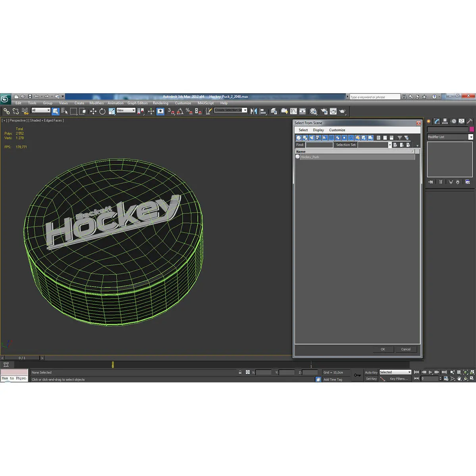Click the Auto Key button
Viewport: 476px width, 476px height.
tap(371, 372)
